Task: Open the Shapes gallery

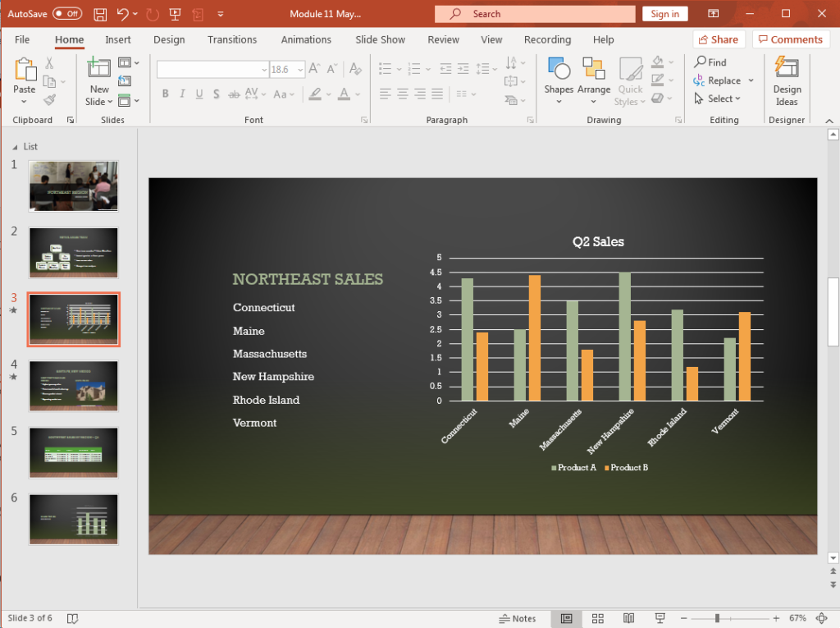Action: pyautogui.click(x=559, y=78)
